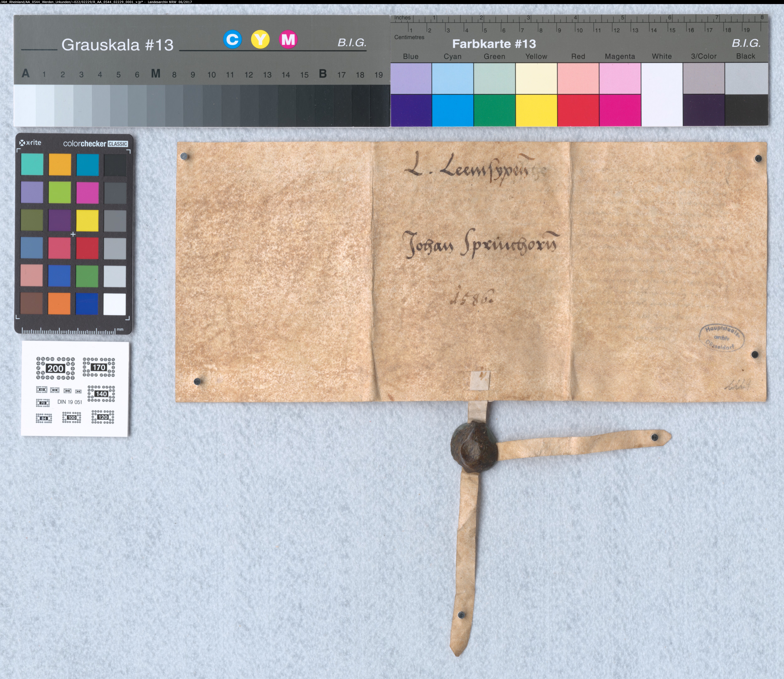Click the cyan C circle on Grauskala

click(232, 39)
